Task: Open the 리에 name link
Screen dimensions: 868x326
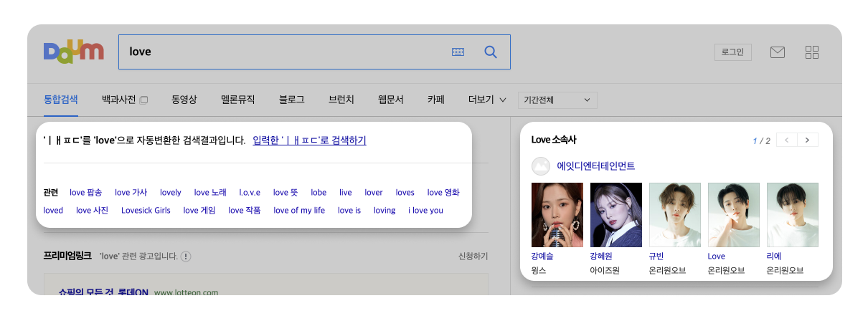Action: pyautogui.click(x=774, y=256)
